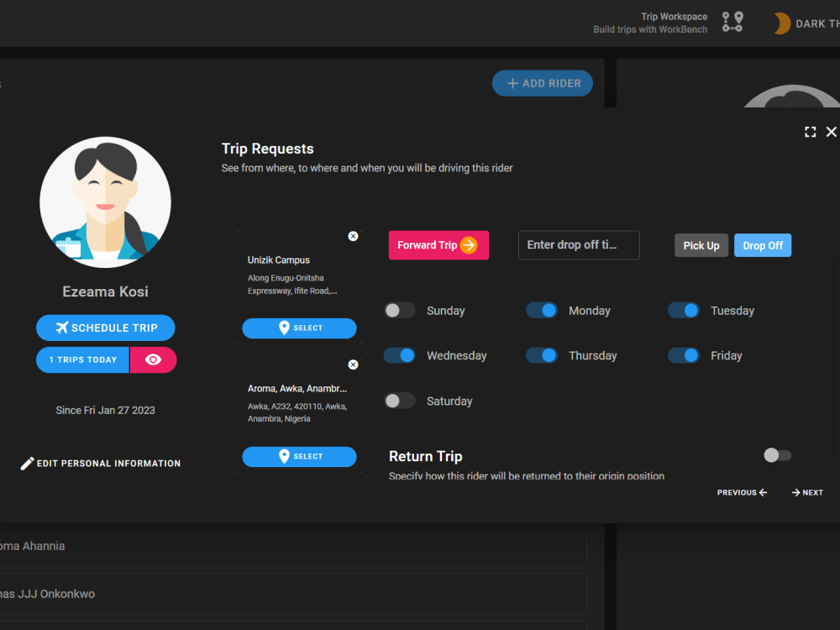Screen dimensions: 840x630
Task: Close the Trip Requests dialog
Action: tap(831, 132)
